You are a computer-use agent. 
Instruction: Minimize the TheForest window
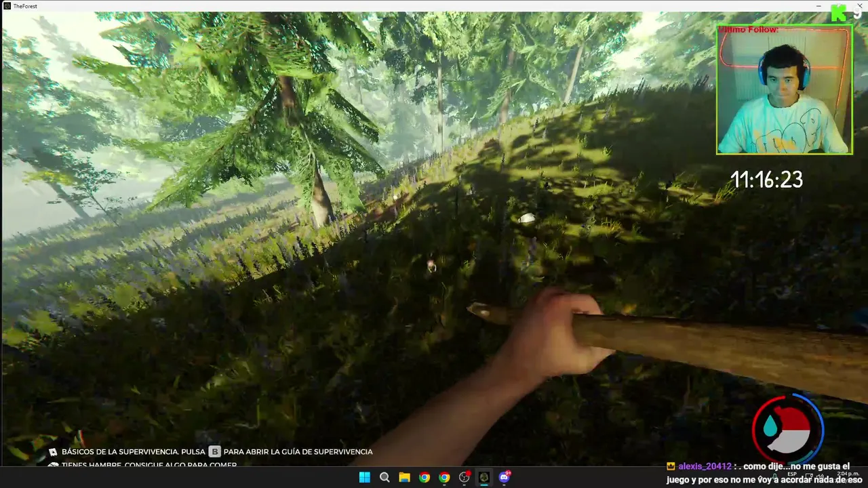(818, 5)
